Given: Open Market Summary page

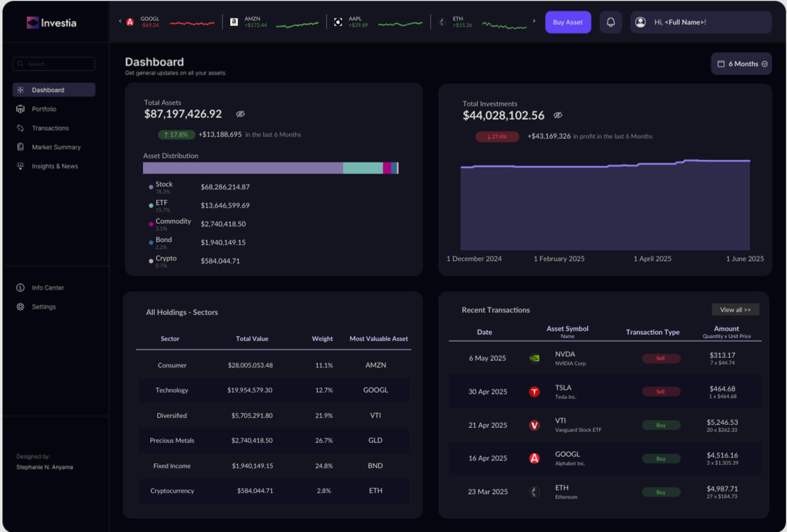Looking at the screenshot, I should click(56, 147).
